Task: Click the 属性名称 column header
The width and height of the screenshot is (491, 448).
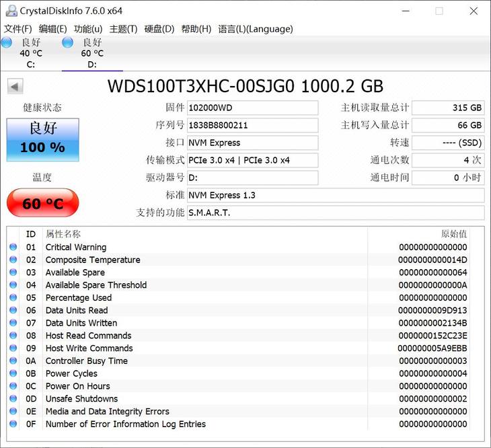Action: [63, 234]
